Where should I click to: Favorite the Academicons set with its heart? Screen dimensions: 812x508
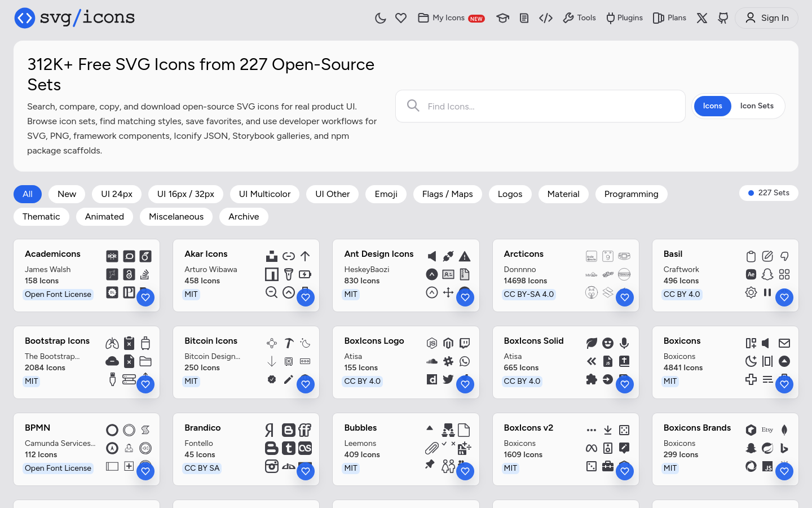[x=145, y=297]
